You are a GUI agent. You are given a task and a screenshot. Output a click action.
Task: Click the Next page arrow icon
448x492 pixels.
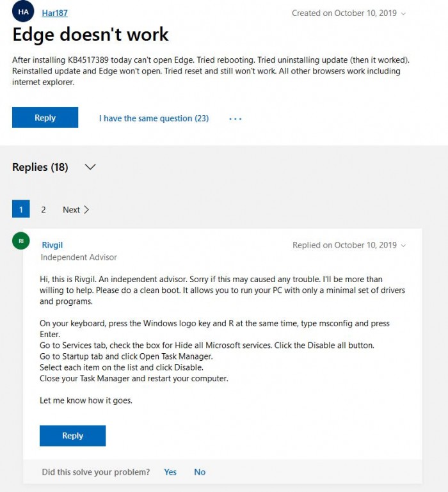coord(86,210)
